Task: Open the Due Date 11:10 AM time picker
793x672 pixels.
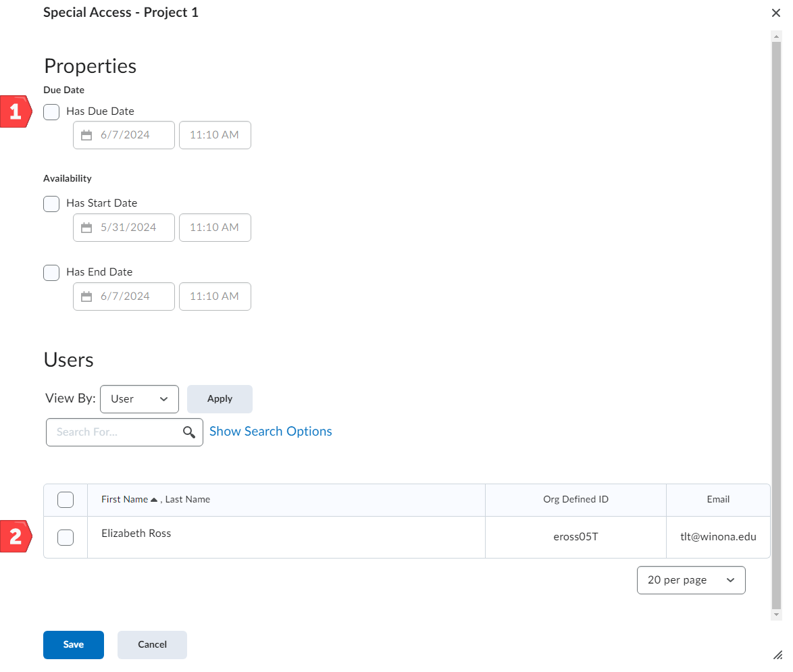Action: click(215, 135)
